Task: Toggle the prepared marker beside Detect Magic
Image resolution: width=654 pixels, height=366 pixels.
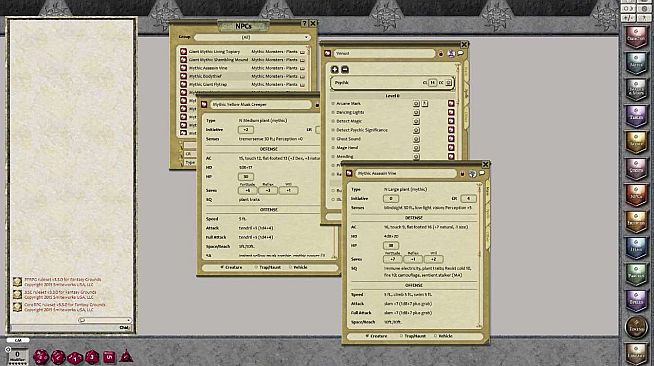Action: (333, 121)
